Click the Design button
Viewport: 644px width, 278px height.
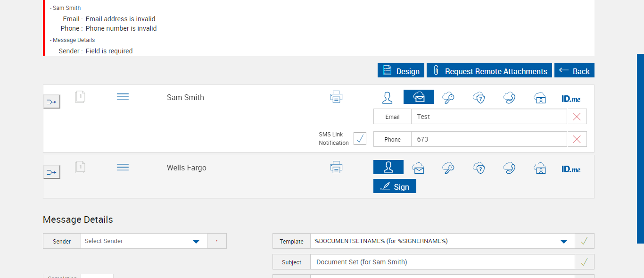pos(401,71)
